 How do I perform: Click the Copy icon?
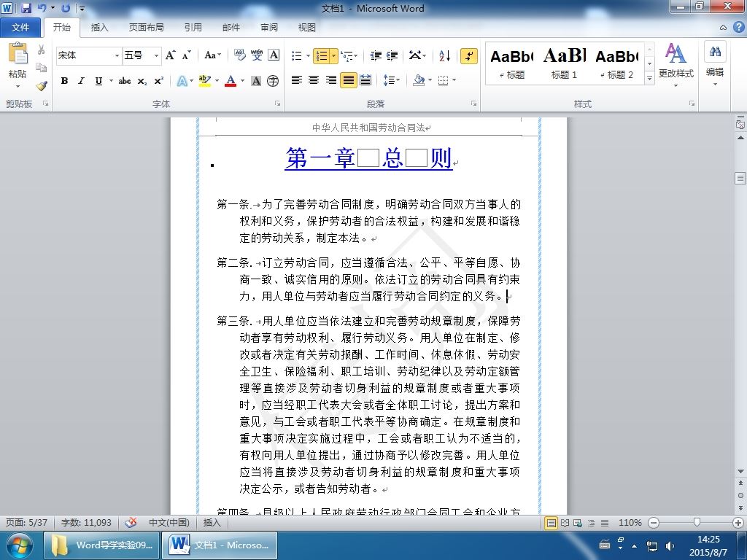[42, 68]
